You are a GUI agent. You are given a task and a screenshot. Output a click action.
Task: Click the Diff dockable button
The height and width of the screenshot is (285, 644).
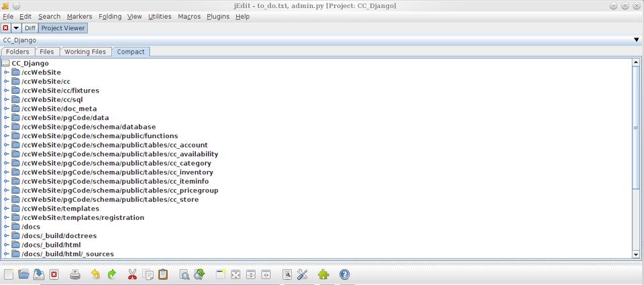click(30, 28)
